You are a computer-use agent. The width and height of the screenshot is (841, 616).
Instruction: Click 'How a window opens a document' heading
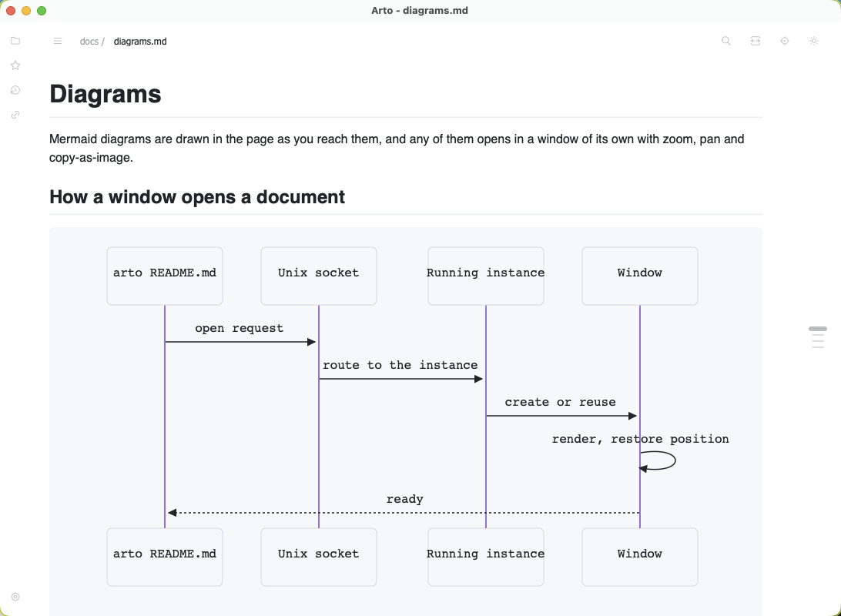[197, 197]
